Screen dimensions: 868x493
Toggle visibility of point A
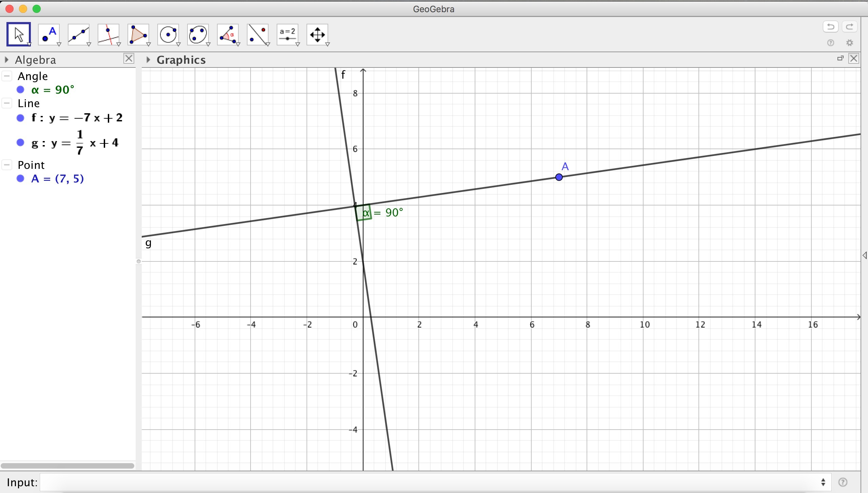pyautogui.click(x=20, y=179)
